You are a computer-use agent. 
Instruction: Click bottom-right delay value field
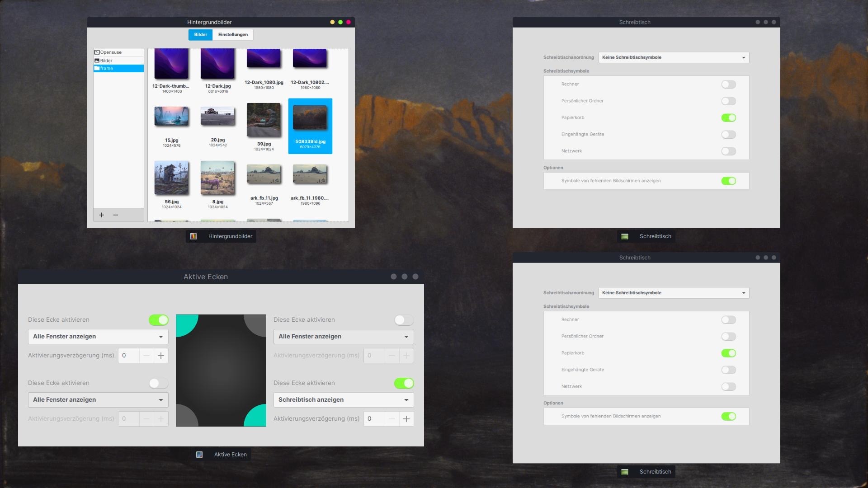tap(374, 419)
